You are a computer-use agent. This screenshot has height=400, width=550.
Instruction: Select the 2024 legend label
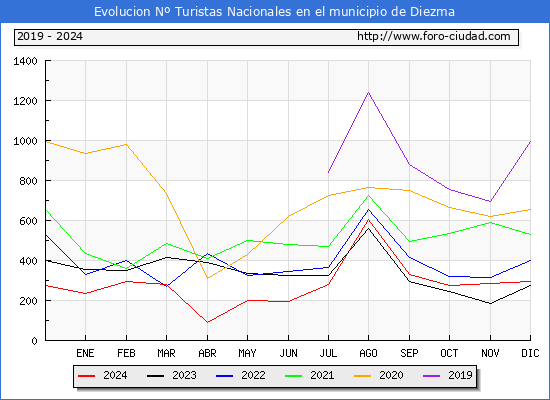[115, 375]
